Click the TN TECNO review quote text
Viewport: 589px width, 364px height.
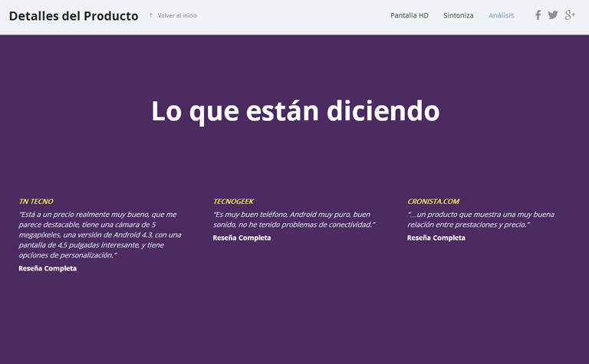coord(100,234)
